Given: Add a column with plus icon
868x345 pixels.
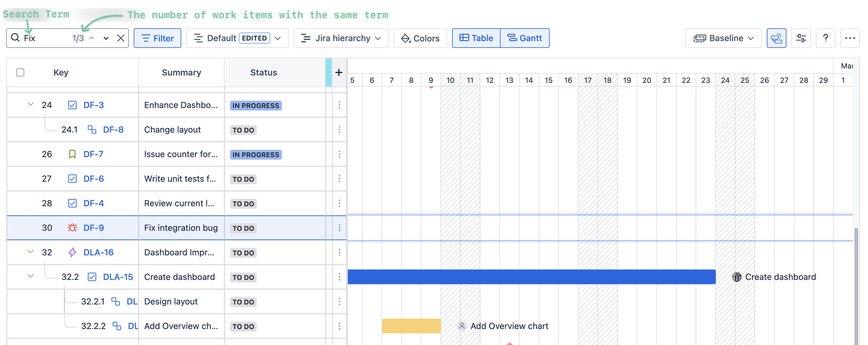Looking at the screenshot, I should (339, 72).
